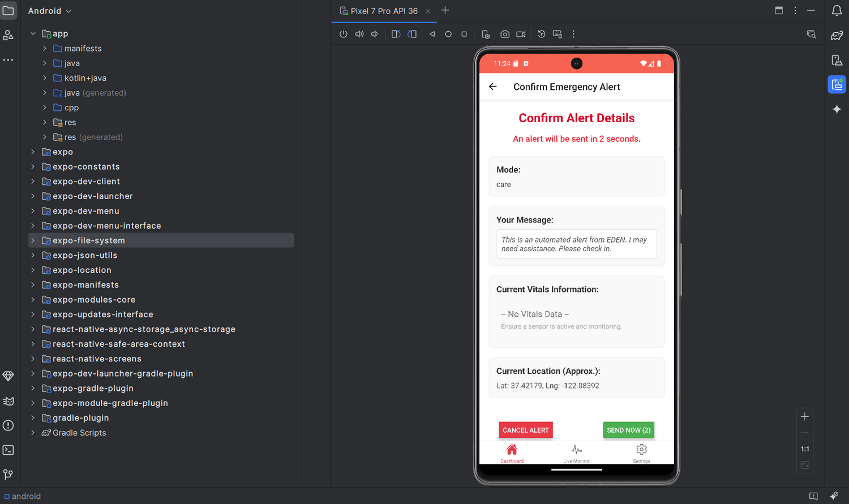The height and width of the screenshot is (504, 849).
Task: Open the App Quality Insights gem icon
Action: [8, 376]
